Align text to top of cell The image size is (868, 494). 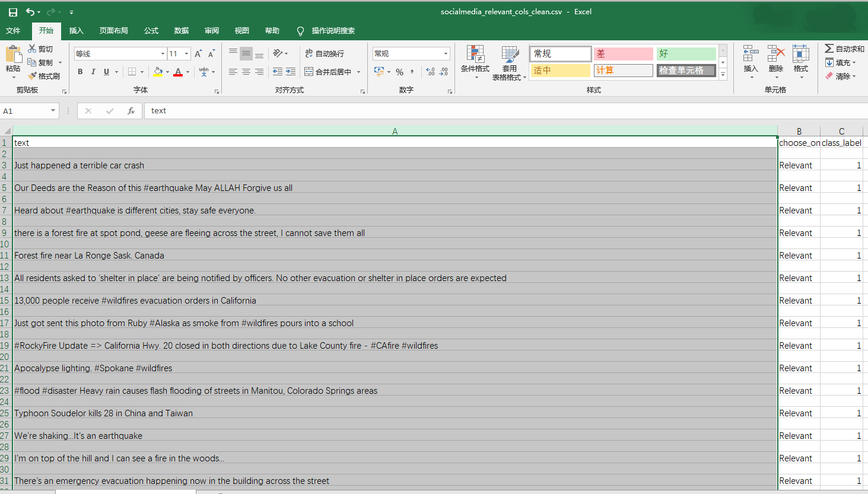pyautogui.click(x=233, y=53)
